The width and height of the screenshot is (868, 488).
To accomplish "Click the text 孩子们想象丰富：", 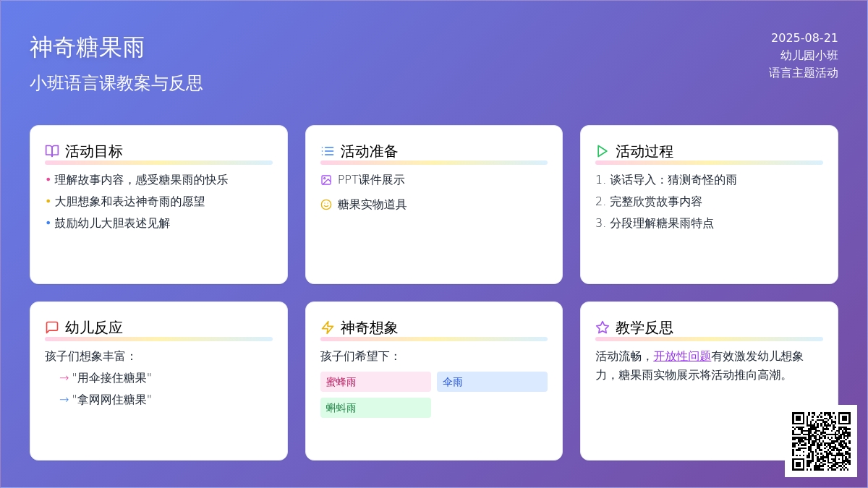I will pos(91,356).
